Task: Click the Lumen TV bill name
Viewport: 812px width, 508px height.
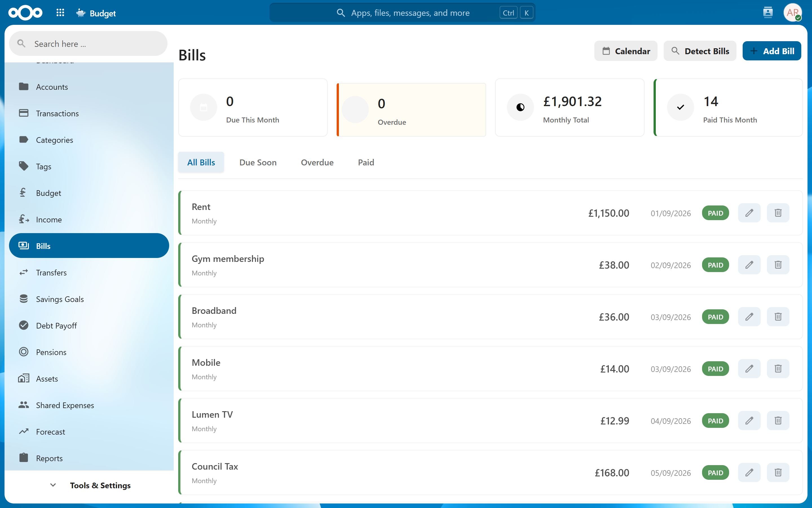Action: coord(212,415)
